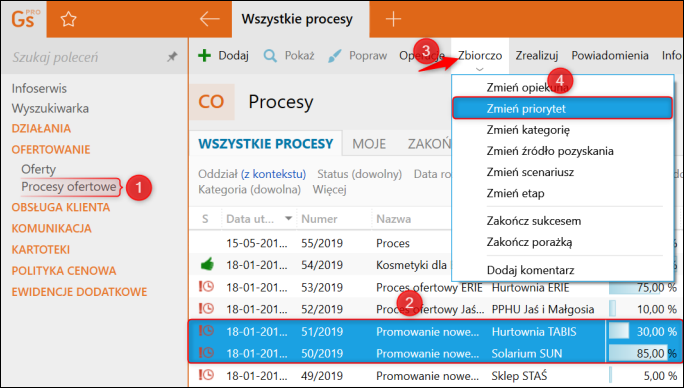Sort by the Nazwa column header
The height and width of the screenshot is (388, 684).
coord(393,219)
